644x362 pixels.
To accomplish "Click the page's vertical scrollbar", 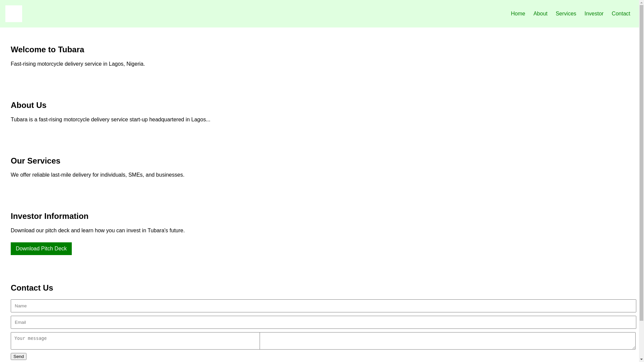I will [641, 181].
